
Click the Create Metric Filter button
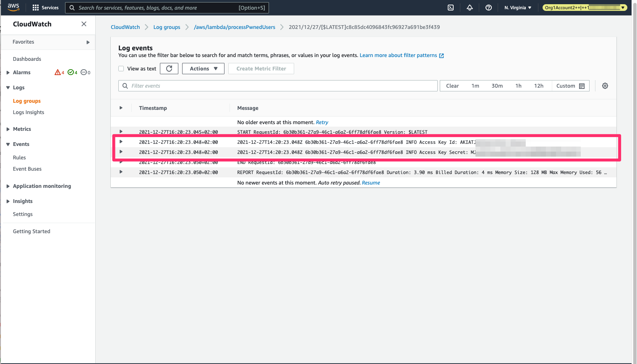pos(261,68)
